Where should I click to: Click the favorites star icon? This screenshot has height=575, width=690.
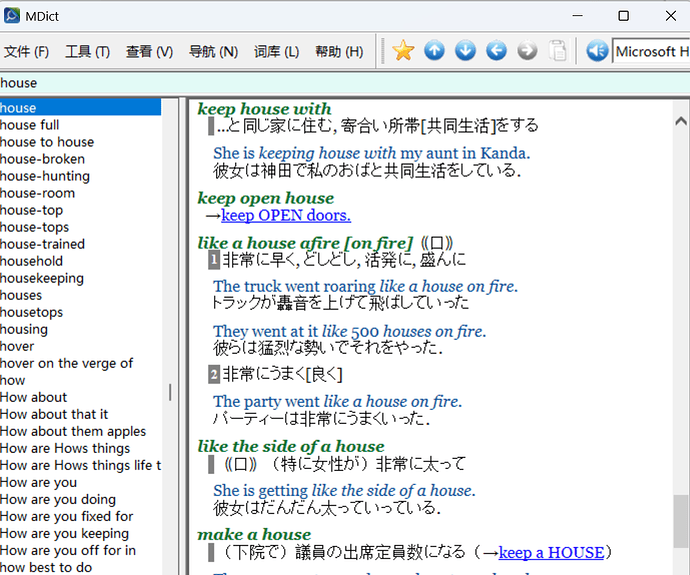click(x=403, y=51)
